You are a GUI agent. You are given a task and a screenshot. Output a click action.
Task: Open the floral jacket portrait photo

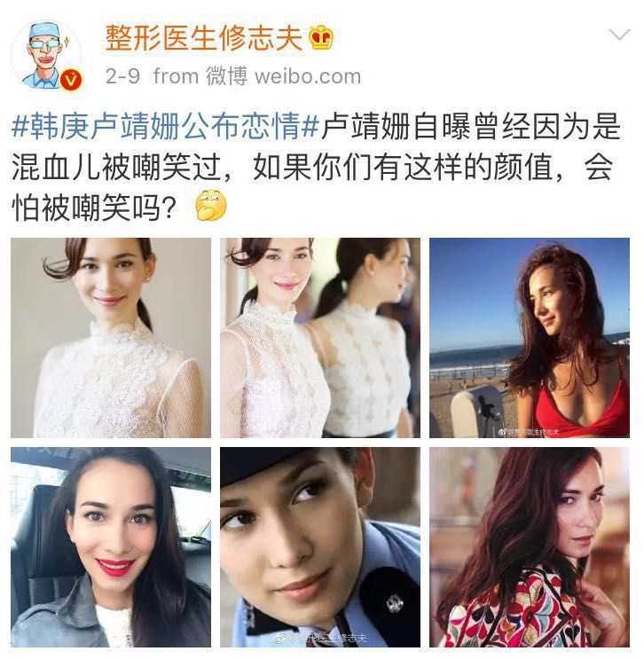[530, 547]
